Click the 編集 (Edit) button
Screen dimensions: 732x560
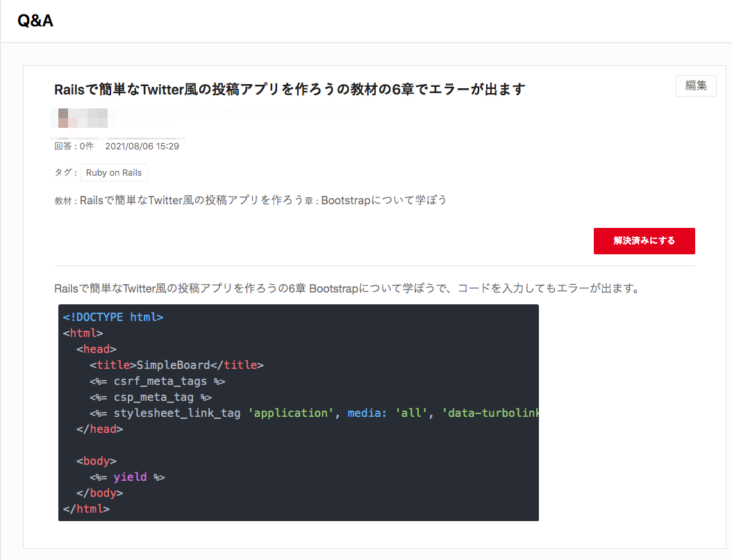pos(696,85)
